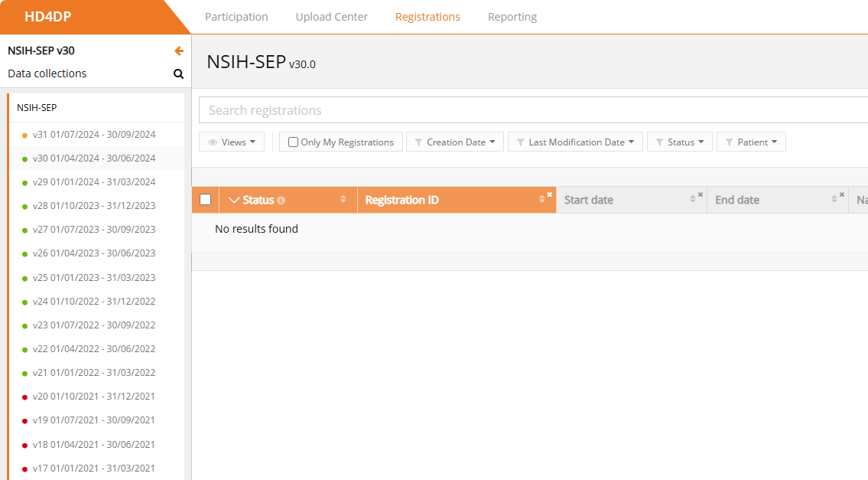Viewport: 868px width, 480px height.
Task: Open the v20 01/10/2021 - 31/12/2021 collection
Action: click(x=93, y=397)
